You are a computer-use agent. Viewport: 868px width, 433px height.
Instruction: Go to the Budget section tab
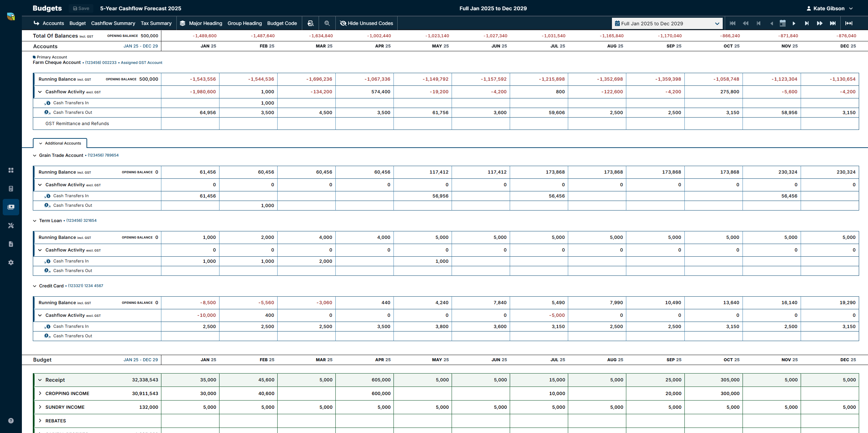[78, 23]
